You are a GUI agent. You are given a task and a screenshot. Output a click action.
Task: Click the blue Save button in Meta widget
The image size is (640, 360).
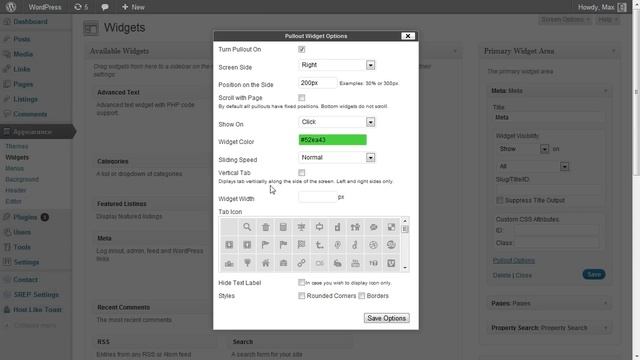(594, 274)
